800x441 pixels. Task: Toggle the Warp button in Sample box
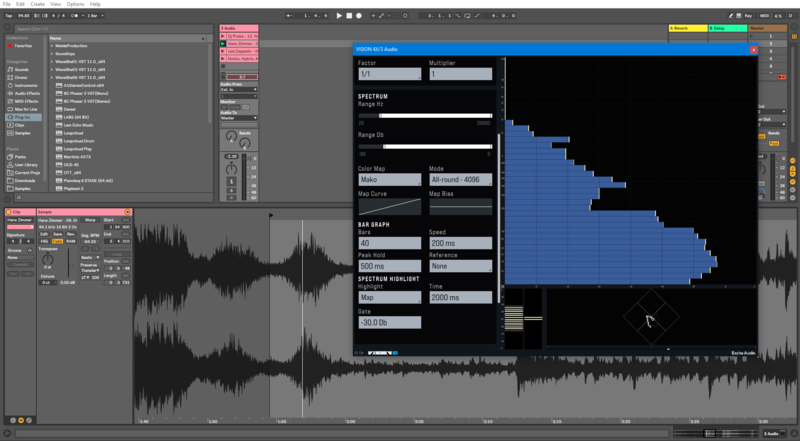(90, 219)
